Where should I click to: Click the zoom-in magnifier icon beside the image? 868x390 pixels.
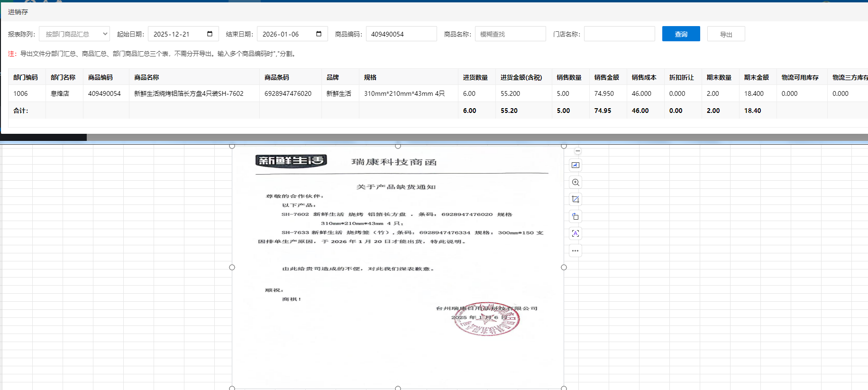tap(575, 182)
